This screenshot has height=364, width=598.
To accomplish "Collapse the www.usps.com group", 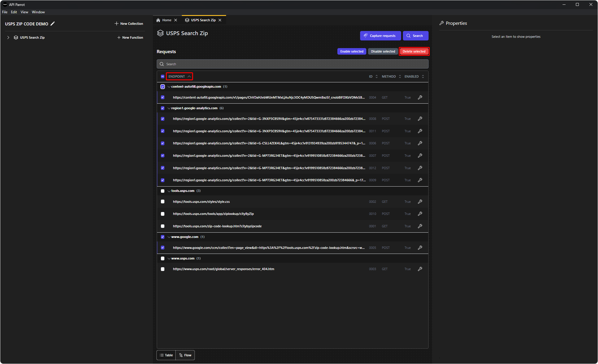I will [169, 259].
